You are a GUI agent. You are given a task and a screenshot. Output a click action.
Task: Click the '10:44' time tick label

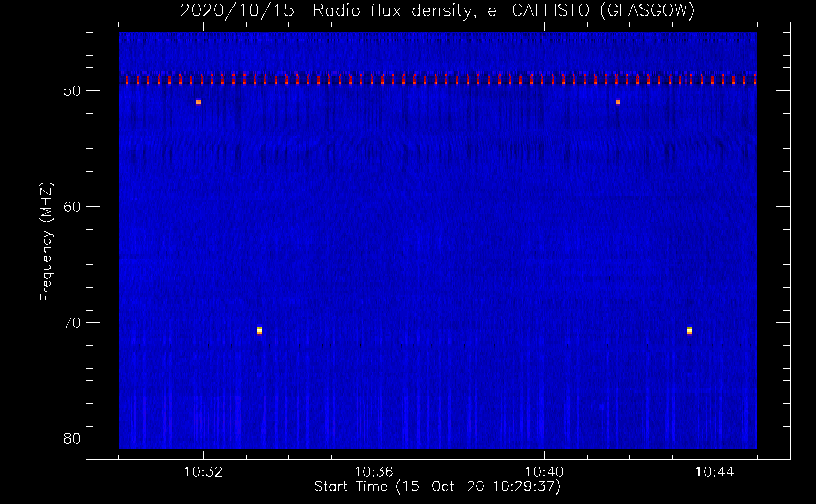click(715, 472)
